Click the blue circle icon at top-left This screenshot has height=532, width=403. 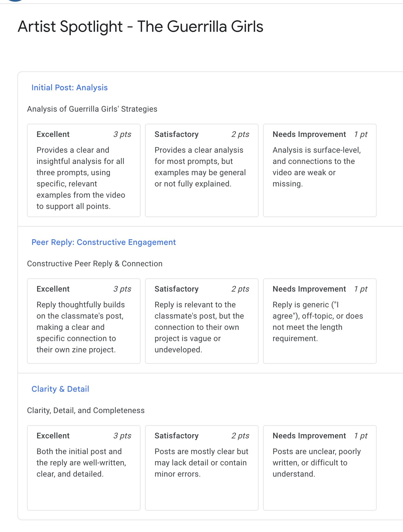[x=15, y=1]
